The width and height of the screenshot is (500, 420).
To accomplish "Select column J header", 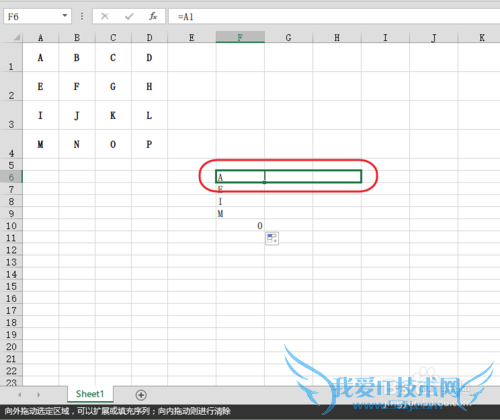I will coord(434,38).
